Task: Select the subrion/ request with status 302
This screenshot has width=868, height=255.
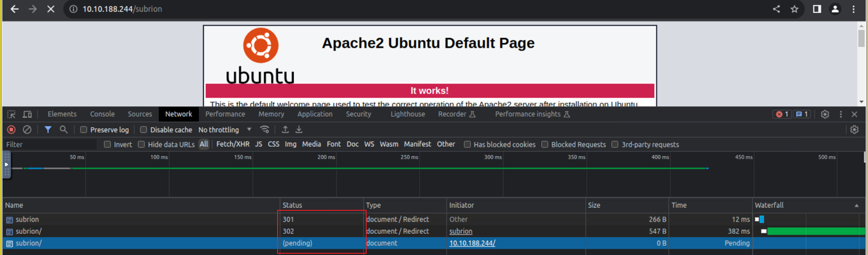Action: coord(434,231)
